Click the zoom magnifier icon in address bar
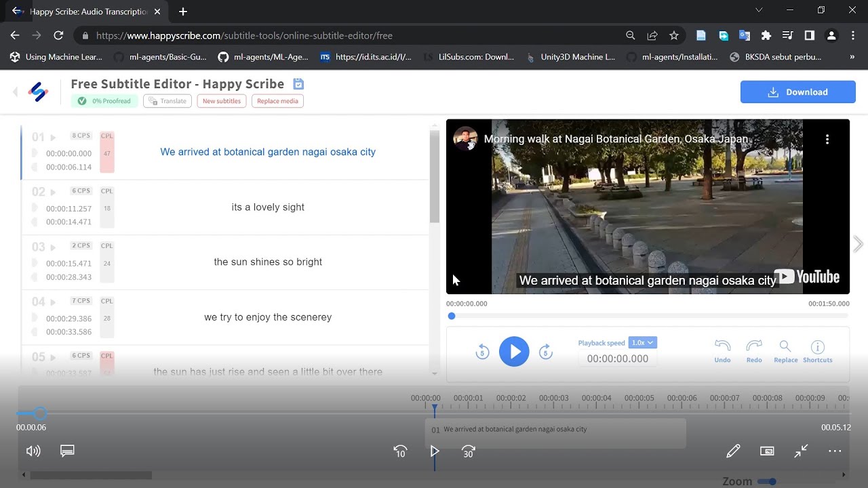 coord(631,35)
